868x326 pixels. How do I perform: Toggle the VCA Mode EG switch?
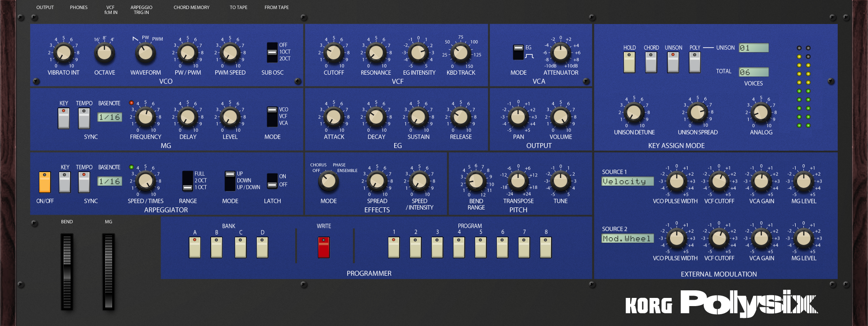(x=518, y=52)
